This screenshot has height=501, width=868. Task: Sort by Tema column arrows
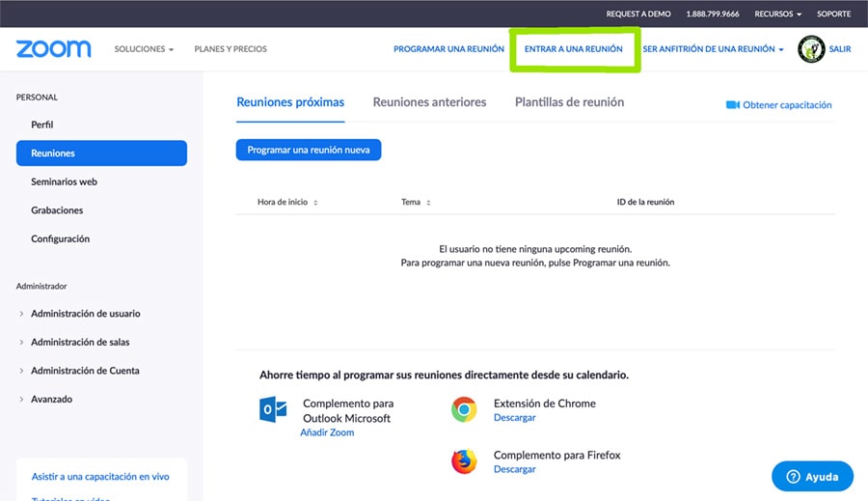tap(428, 203)
